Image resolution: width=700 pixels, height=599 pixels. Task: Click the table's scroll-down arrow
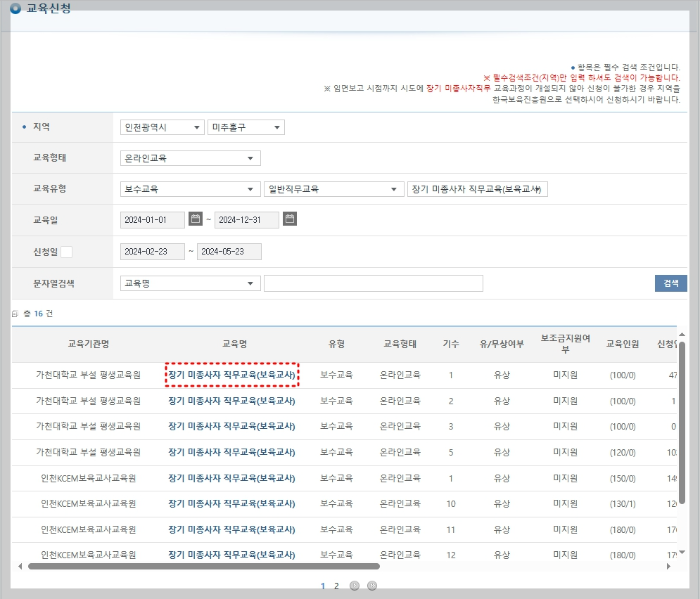pos(682,552)
